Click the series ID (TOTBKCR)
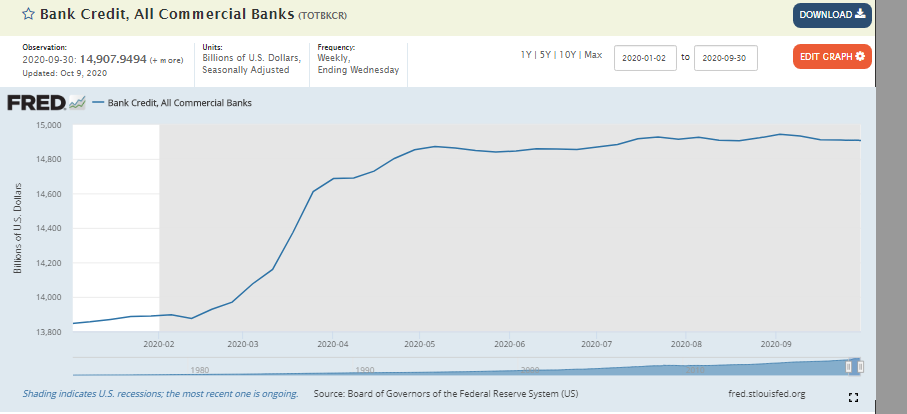 pyautogui.click(x=322, y=16)
